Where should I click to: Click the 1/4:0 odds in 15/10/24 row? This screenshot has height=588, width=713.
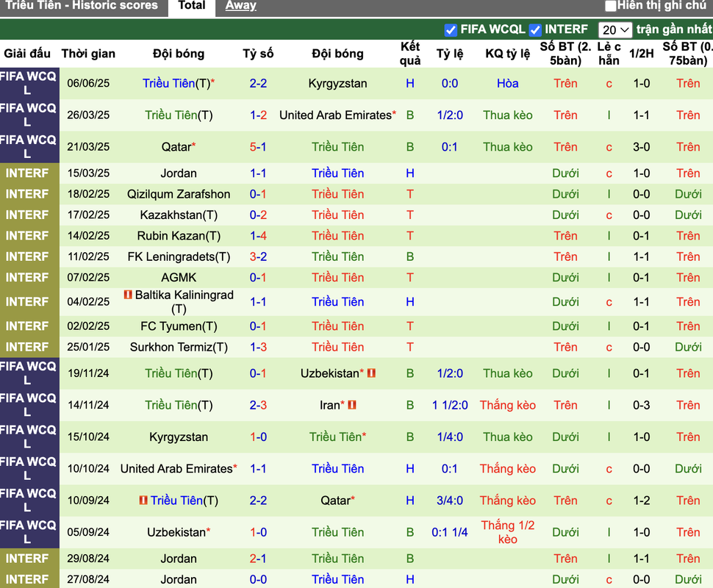(x=450, y=437)
